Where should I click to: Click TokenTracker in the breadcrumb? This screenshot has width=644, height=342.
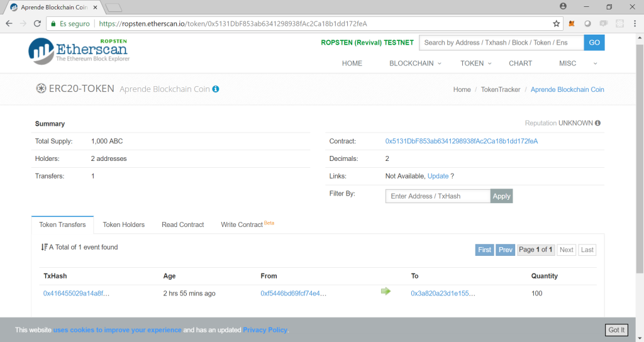[x=500, y=89]
